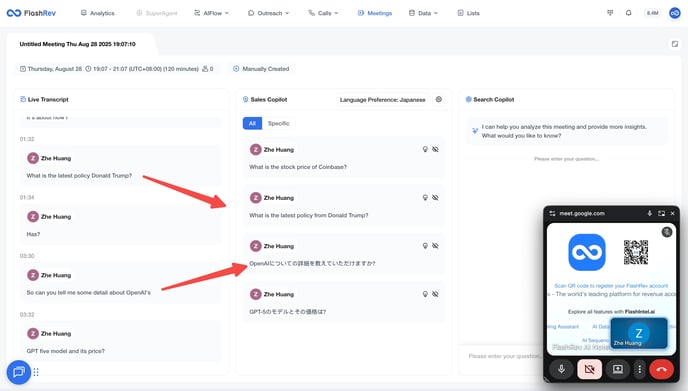
Task: Click 'Scan QR code to register' link
Action: [611, 286]
